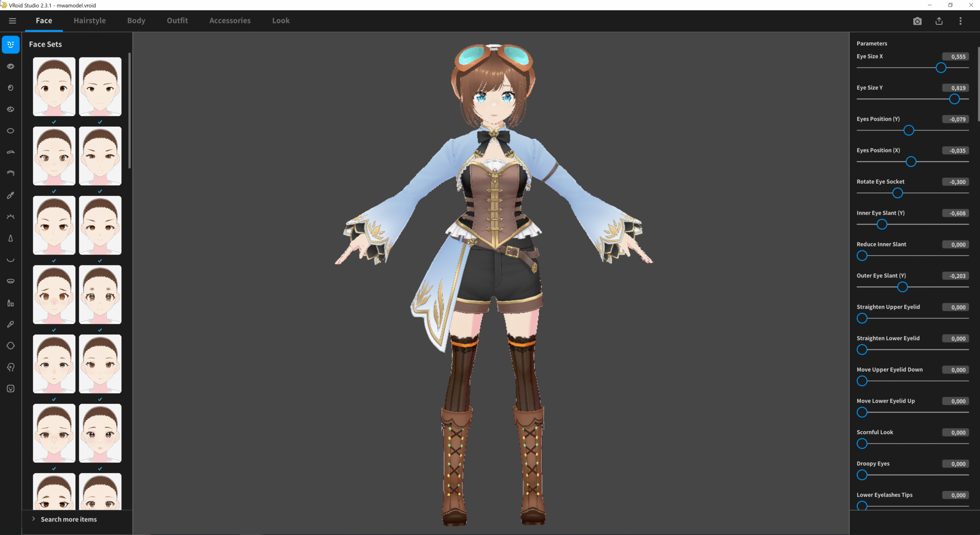
Task: Click the Inner Eye Slant (Y) slider handle
Action: [x=882, y=225]
